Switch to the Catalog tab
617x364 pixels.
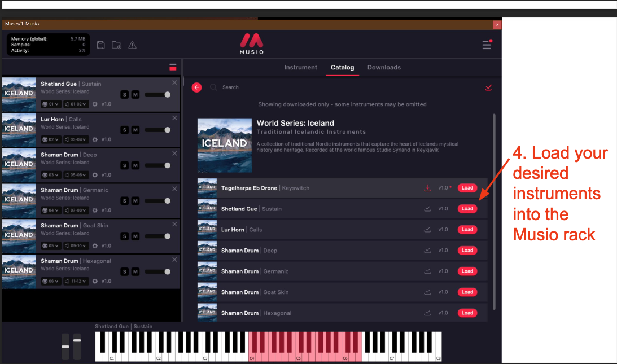[342, 67]
